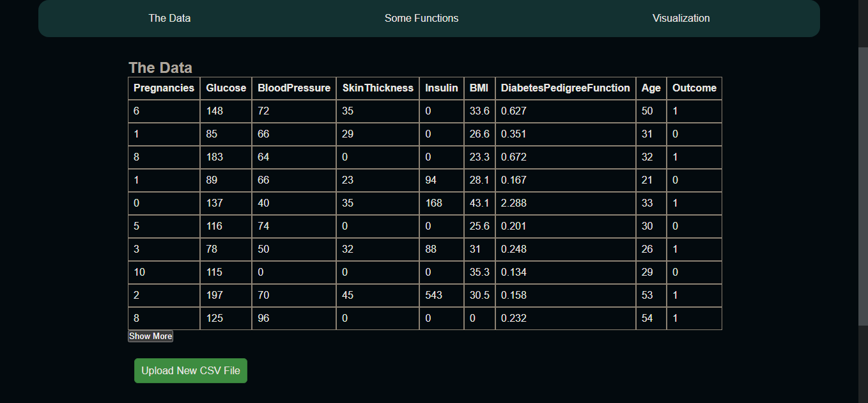This screenshot has height=403, width=868.
Task: Click the DiabetesPedigreeFunction column header
Action: pyautogui.click(x=565, y=88)
